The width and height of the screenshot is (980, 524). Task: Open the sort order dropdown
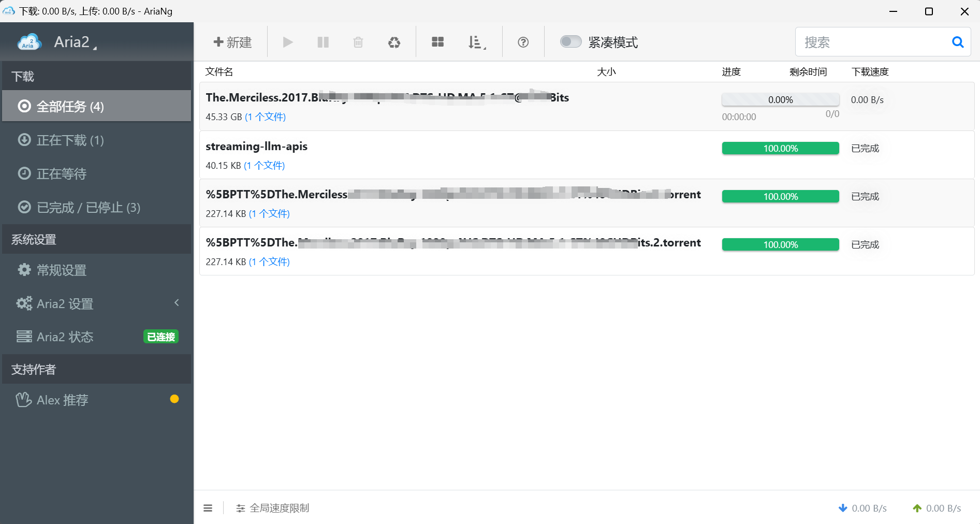click(x=476, y=42)
